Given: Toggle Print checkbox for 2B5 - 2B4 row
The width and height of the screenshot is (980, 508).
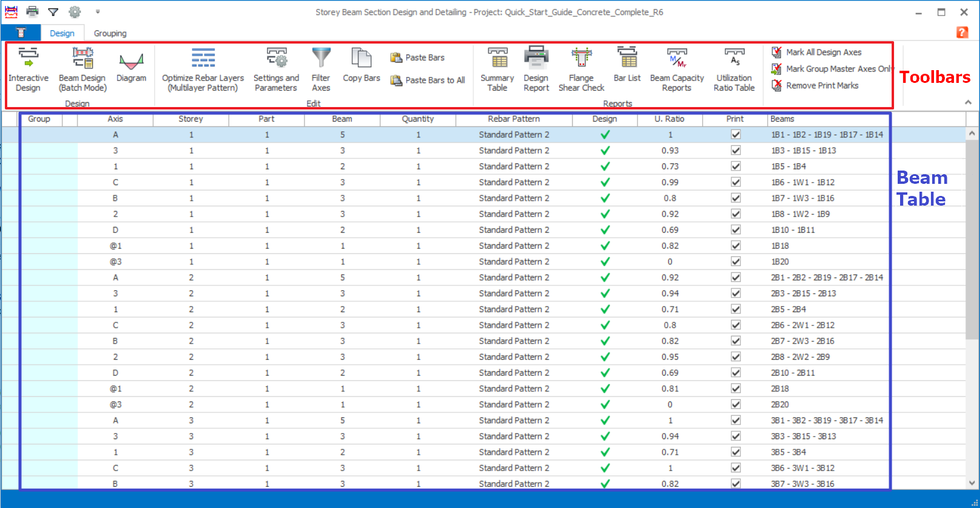Looking at the screenshot, I should pyautogui.click(x=735, y=309).
